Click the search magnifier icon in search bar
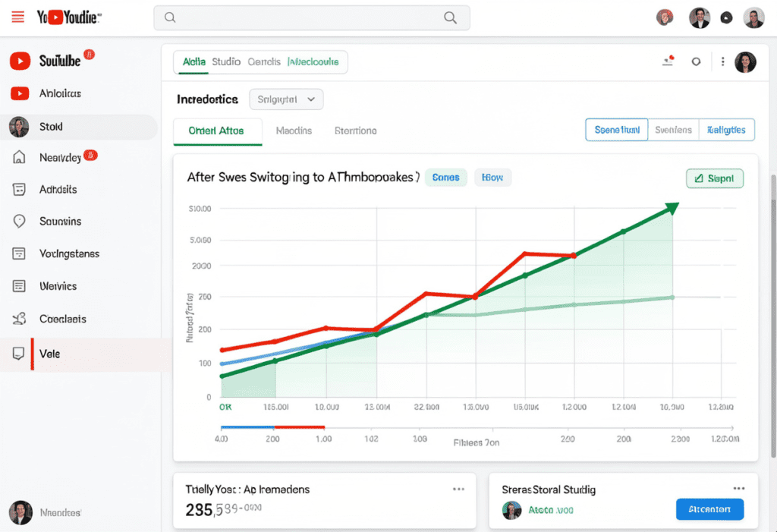Screen dimensions: 777x532 [x=451, y=17]
